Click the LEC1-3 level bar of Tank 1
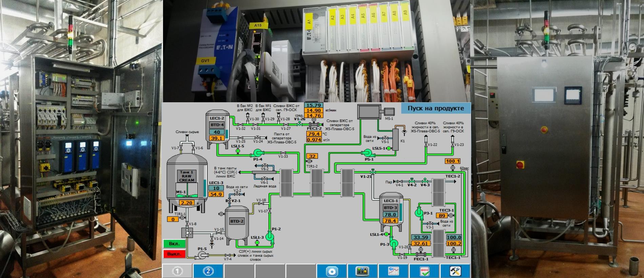 [204, 188]
